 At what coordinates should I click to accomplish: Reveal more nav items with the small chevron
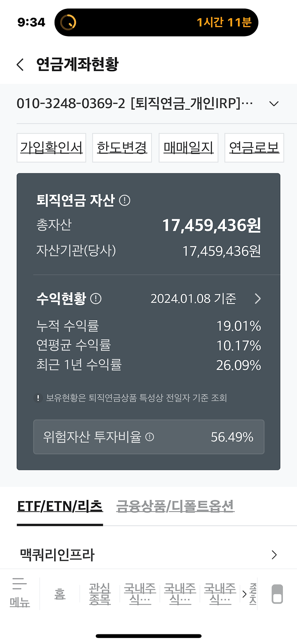(244, 593)
